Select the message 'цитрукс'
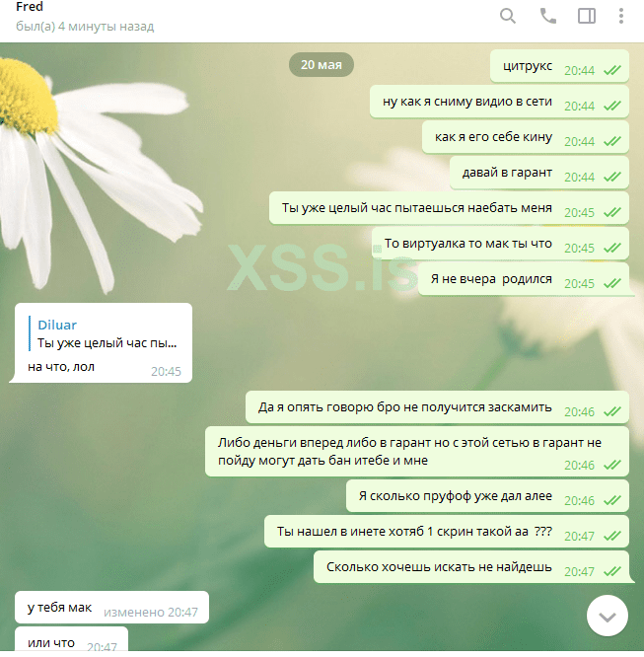 (559, 66)
